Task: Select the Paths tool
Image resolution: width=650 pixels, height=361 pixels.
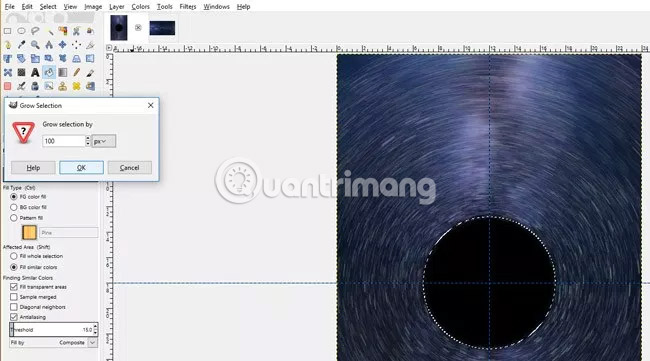Action: pos(7,45)
